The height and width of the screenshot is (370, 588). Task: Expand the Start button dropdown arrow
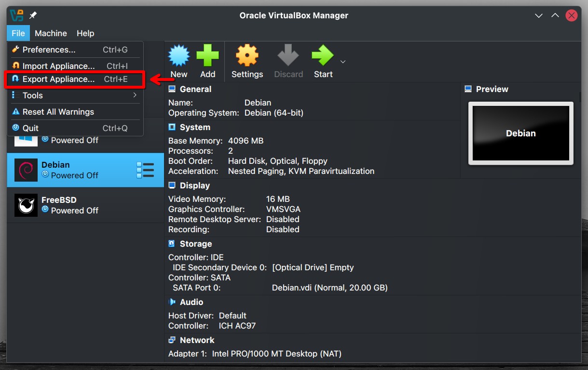(x=343, y=62)
